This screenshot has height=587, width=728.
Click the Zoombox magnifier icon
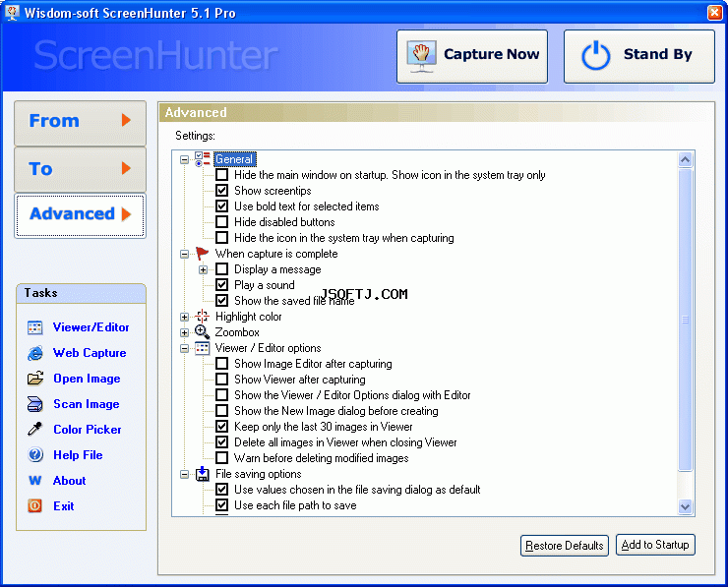click(x=202, y=332)
